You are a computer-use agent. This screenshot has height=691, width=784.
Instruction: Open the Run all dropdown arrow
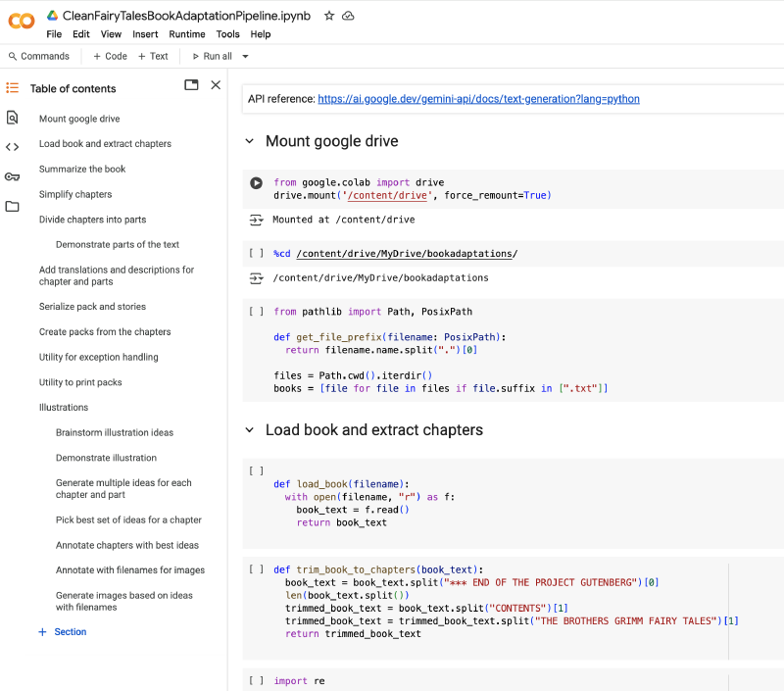245,57
